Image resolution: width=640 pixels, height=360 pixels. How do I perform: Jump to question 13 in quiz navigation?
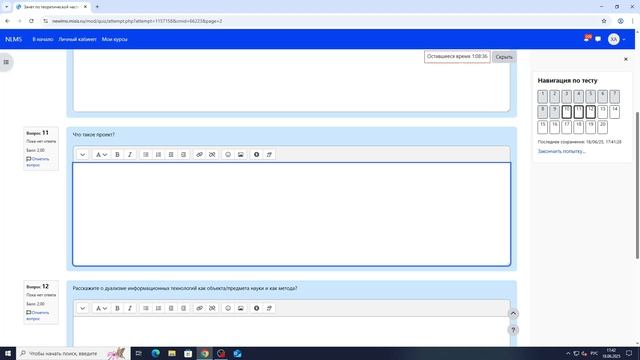coord(602,111)
